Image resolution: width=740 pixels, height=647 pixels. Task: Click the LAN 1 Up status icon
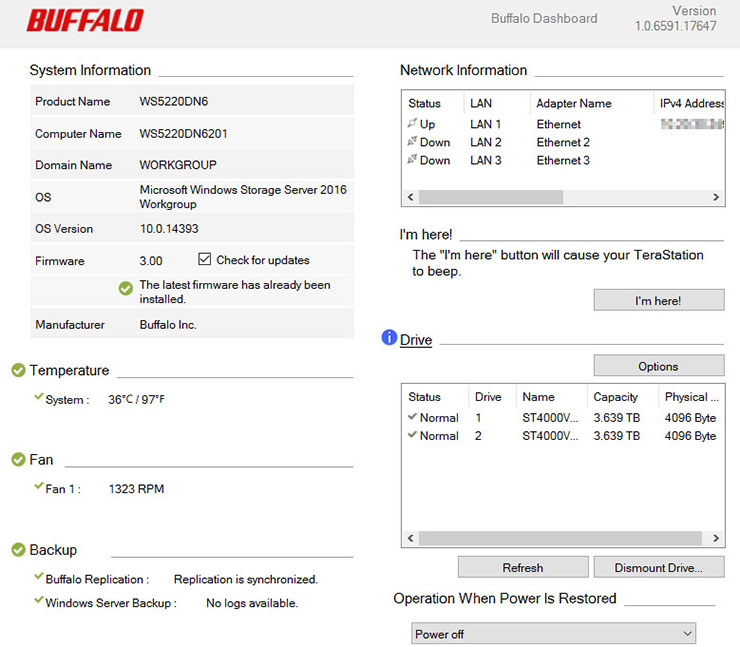point(412,124)
